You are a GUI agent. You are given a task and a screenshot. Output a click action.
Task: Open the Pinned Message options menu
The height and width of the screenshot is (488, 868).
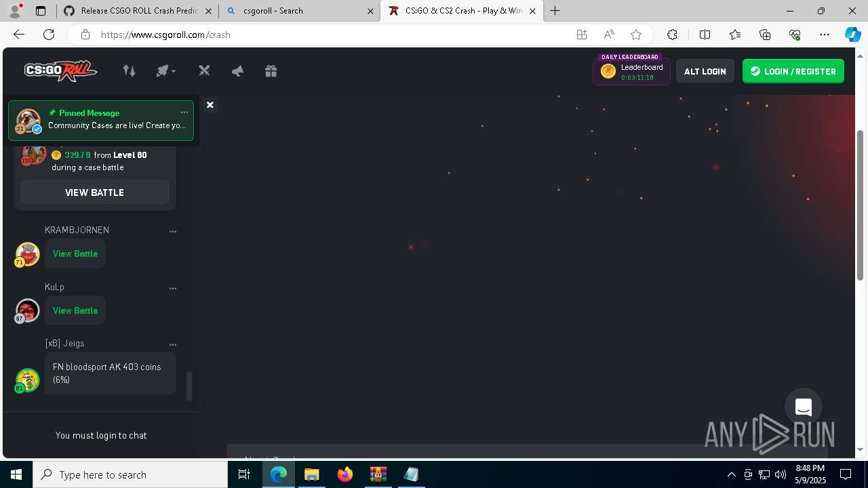click(x=184, y=113)
